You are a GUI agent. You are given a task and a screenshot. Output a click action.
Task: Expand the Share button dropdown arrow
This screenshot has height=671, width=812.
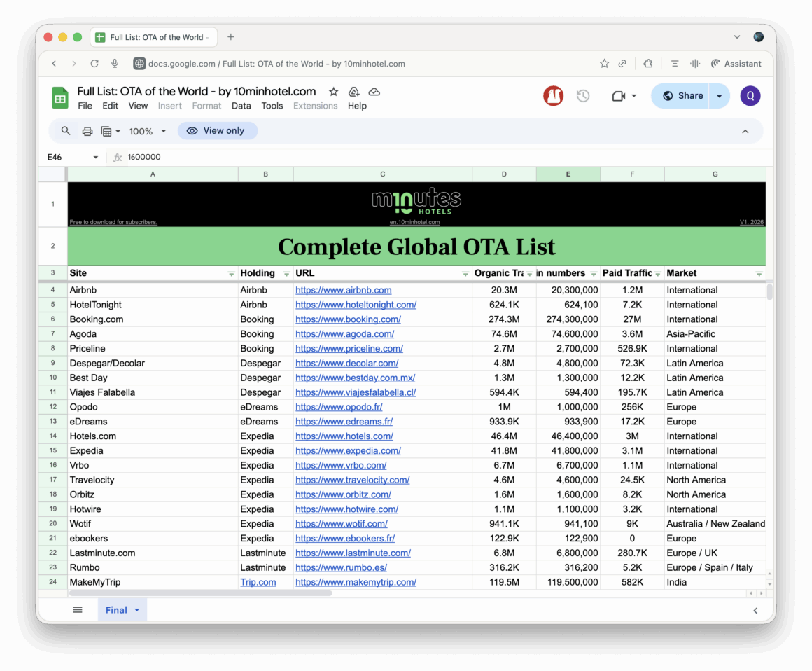pos(719,96)
